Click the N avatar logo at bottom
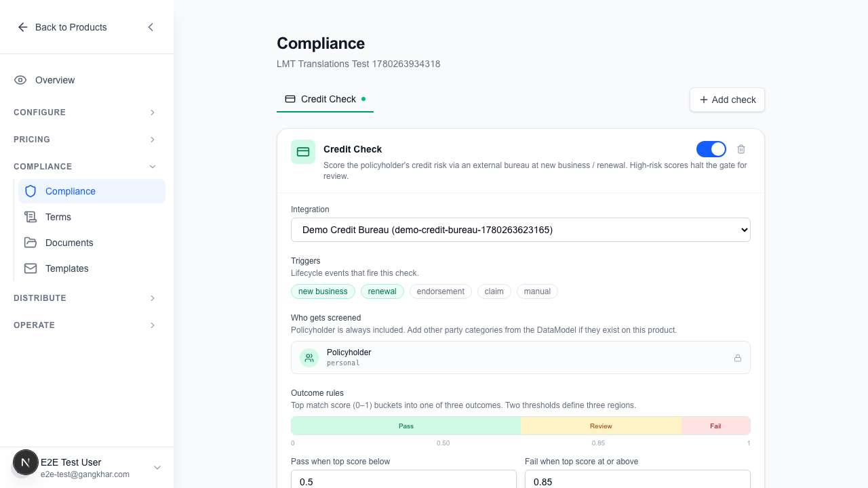 pyautogui.click(x=26, y=462)
